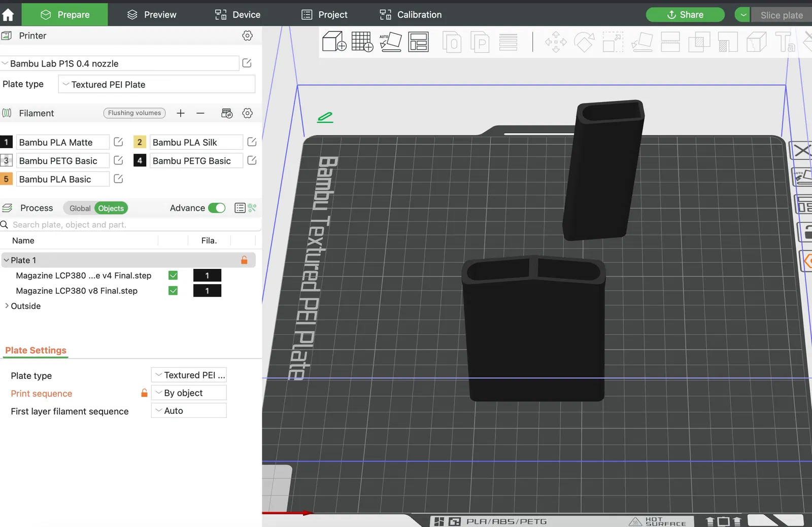Click the Share button
Image resolution: width=812 pixels, height=527 pixels.
tap(685, 15)
